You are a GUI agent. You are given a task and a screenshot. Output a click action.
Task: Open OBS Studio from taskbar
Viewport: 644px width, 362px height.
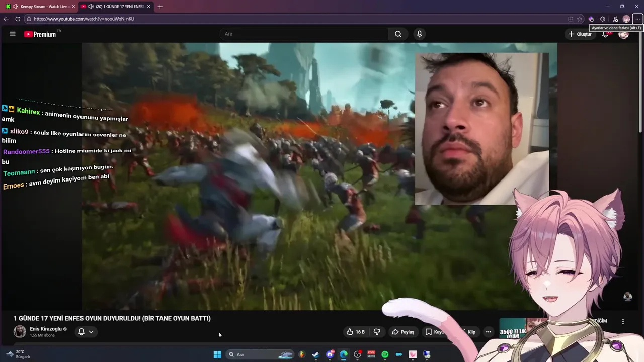(358, 354)
